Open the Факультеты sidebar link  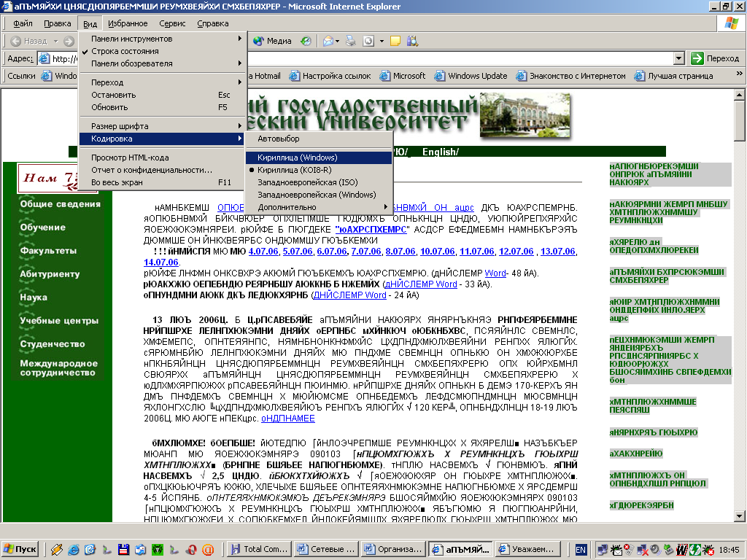tap(48, 251)
